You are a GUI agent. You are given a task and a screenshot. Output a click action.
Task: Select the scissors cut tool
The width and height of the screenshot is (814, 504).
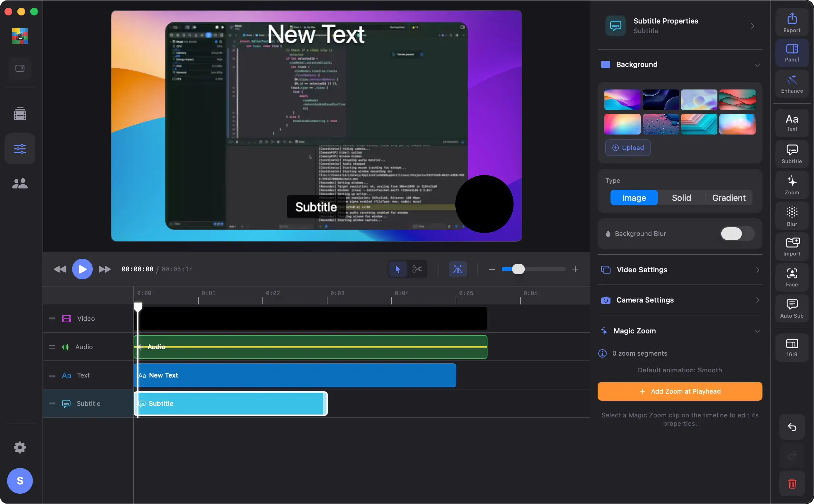pyautogui.click(x=417, y=269)
